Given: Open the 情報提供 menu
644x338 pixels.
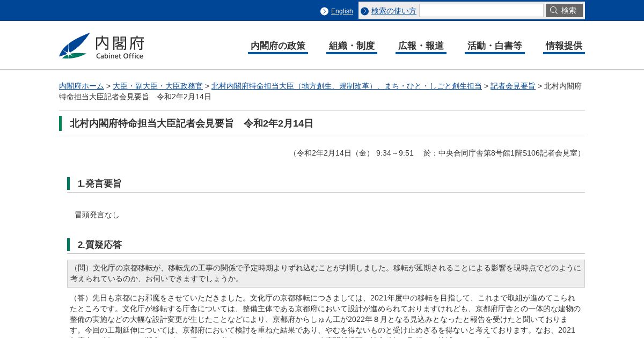Looking at the screenshot, I should pos(564,46).
